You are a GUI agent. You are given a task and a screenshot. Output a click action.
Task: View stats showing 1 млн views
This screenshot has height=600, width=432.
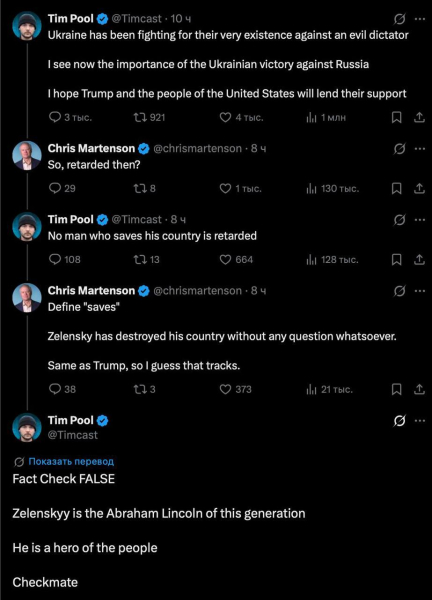click(x=326, y=117)
